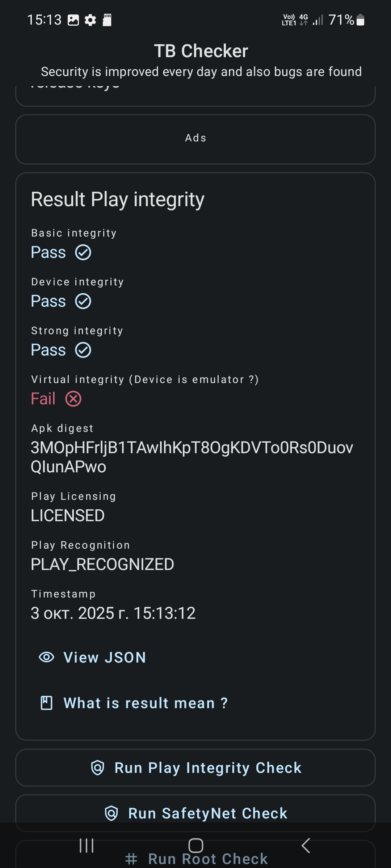Click the book icon beside result meaning
Image resolution: width=391 pixels, height=868 pixels.
click(47, 703)
